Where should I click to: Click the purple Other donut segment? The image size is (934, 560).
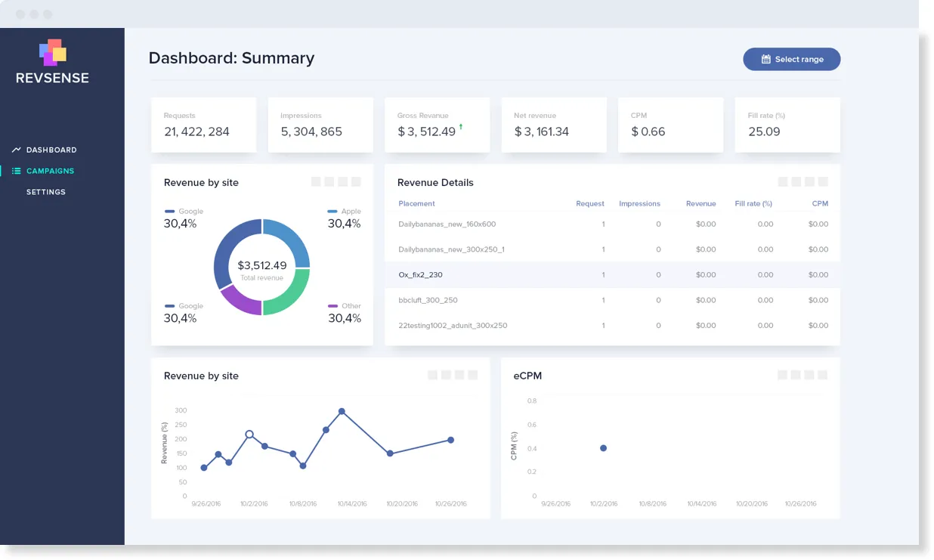pos(243,302)
